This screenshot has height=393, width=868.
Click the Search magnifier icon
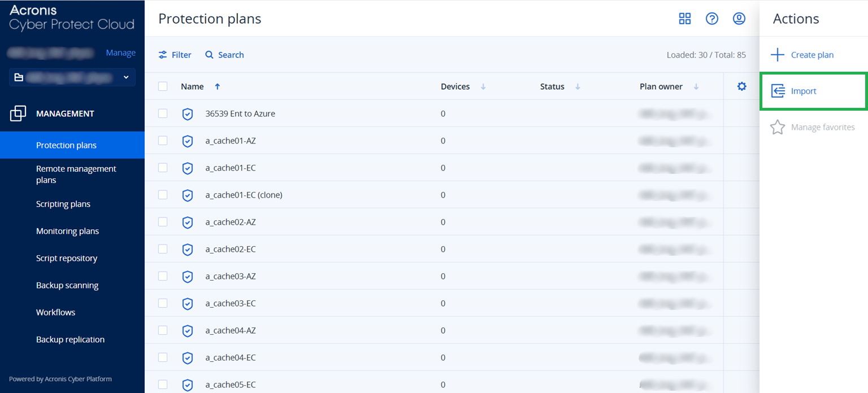209,55
